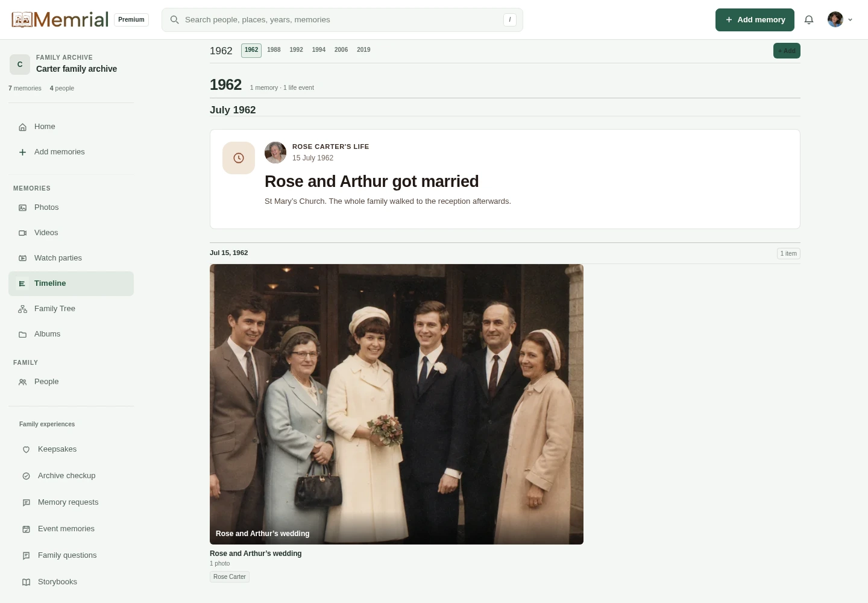Viewport: 868px width, 603px height.
Task: Open the Home menu item
Action: click(x=71, y=127)
